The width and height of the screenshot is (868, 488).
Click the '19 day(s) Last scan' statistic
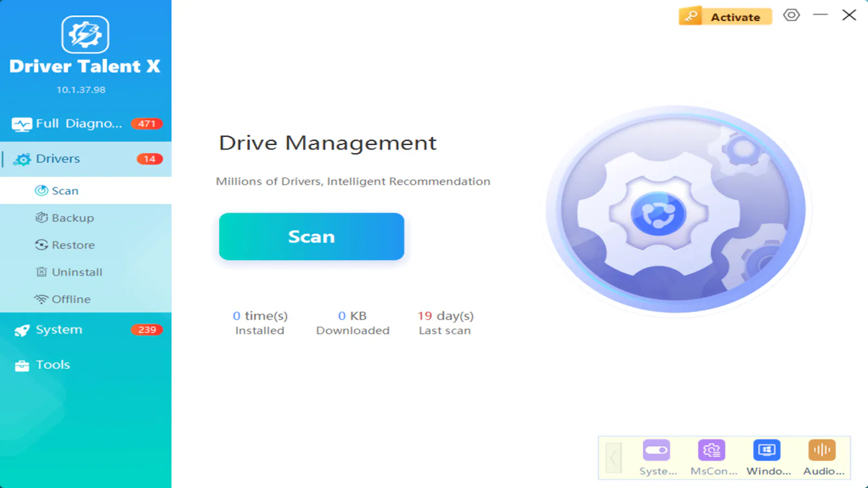tap(445, 323)
